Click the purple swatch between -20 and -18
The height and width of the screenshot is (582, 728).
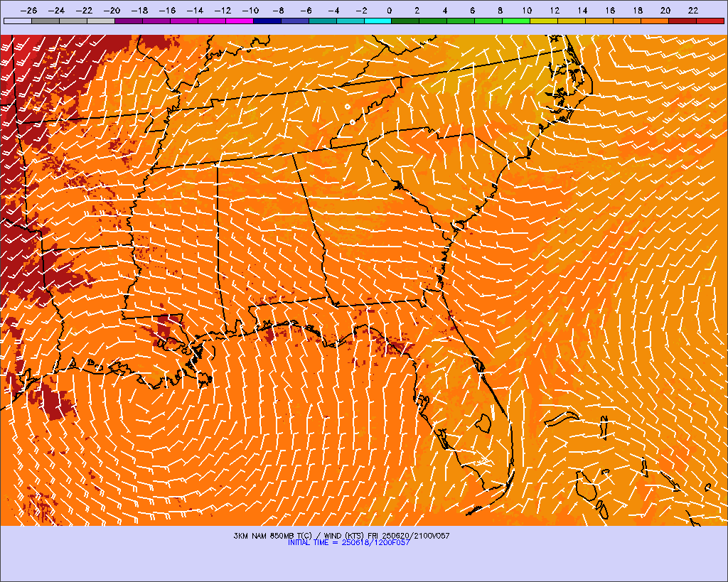click(129, 21)
